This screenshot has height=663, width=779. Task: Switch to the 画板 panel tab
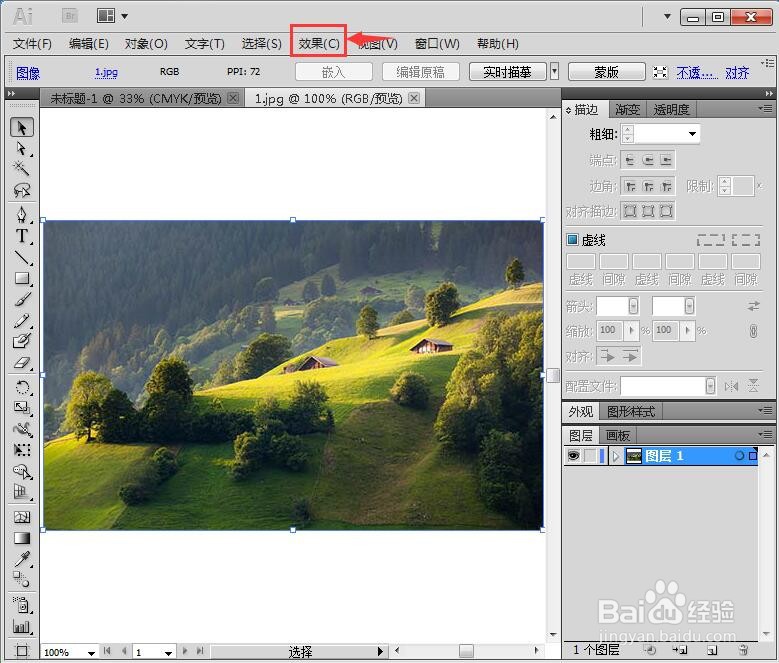pos(618,436)
